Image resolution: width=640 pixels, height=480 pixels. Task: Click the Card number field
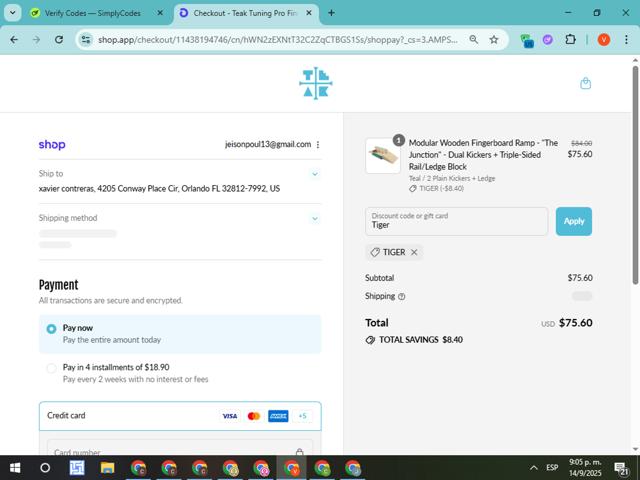click(x=180, y=448)
